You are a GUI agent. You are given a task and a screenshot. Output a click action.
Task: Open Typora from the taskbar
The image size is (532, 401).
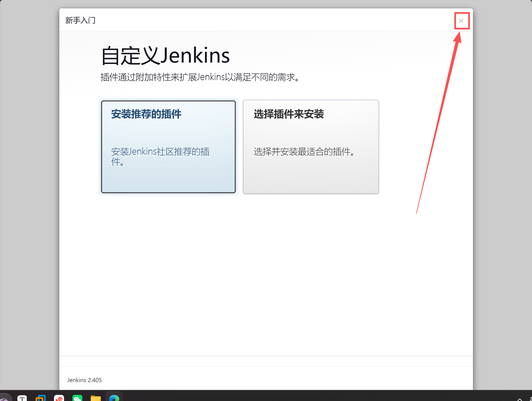[x=22, y=398]
